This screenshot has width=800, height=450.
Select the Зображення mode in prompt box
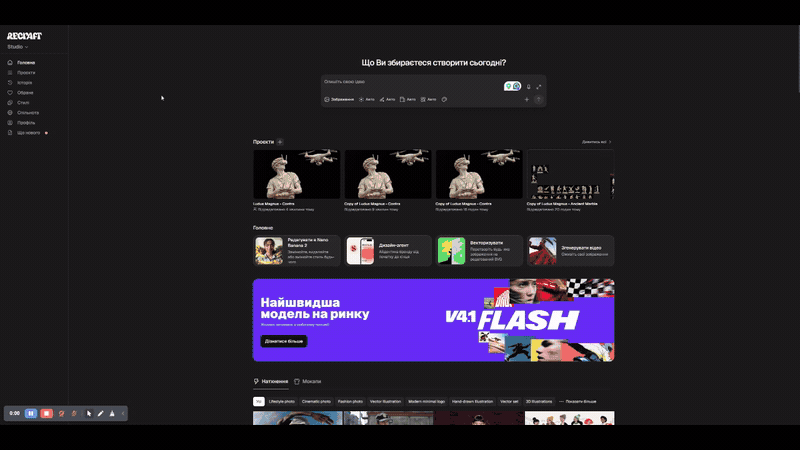tap(339, 99)
